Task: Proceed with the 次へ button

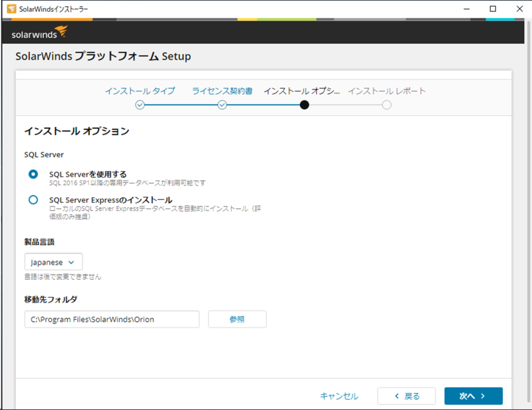Action: coord(473,396)
